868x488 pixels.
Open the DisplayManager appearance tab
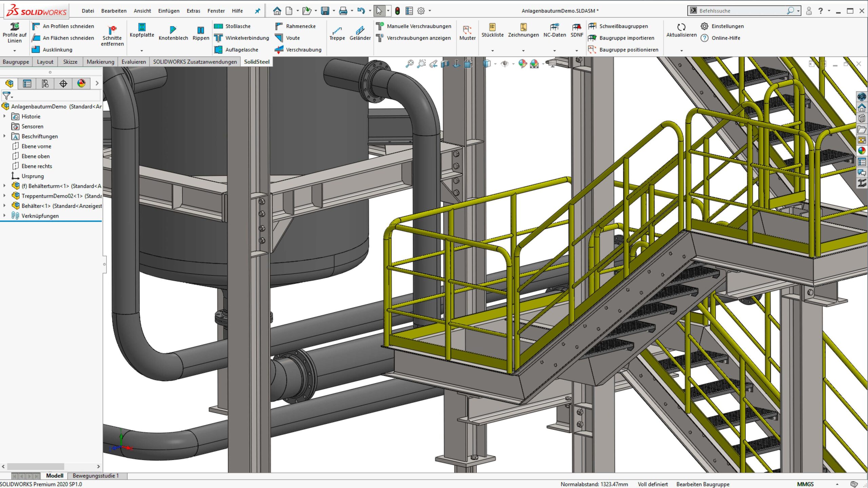tap(81, 83)
